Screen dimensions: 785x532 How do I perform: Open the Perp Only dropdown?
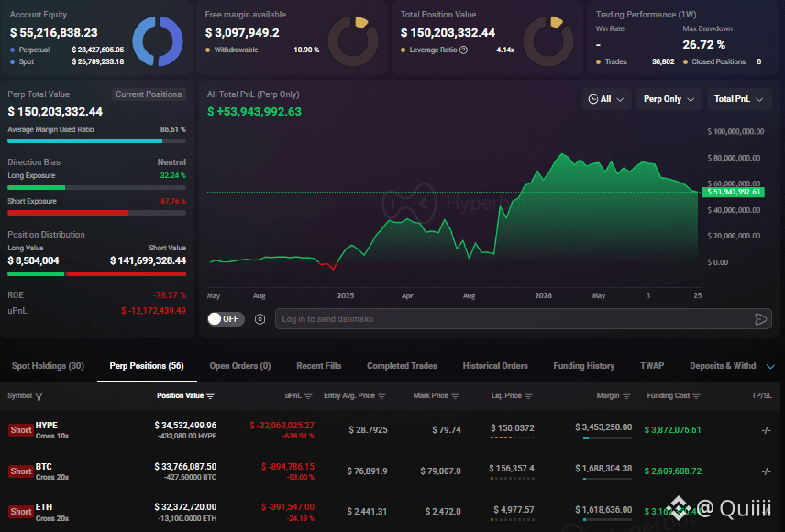[669, 99]
